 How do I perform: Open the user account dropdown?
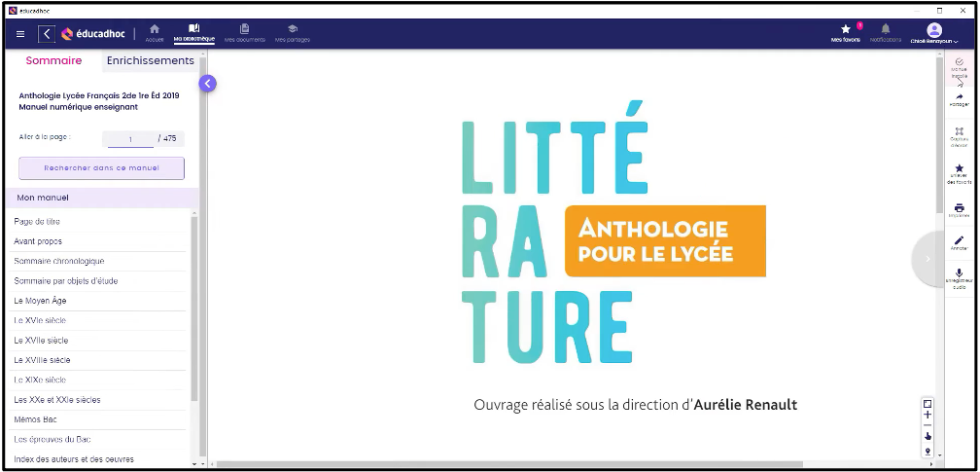[x=935, y=34]
